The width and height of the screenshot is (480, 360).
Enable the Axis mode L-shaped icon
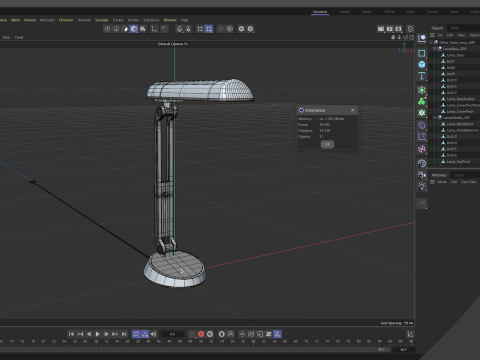coord(154,29)
